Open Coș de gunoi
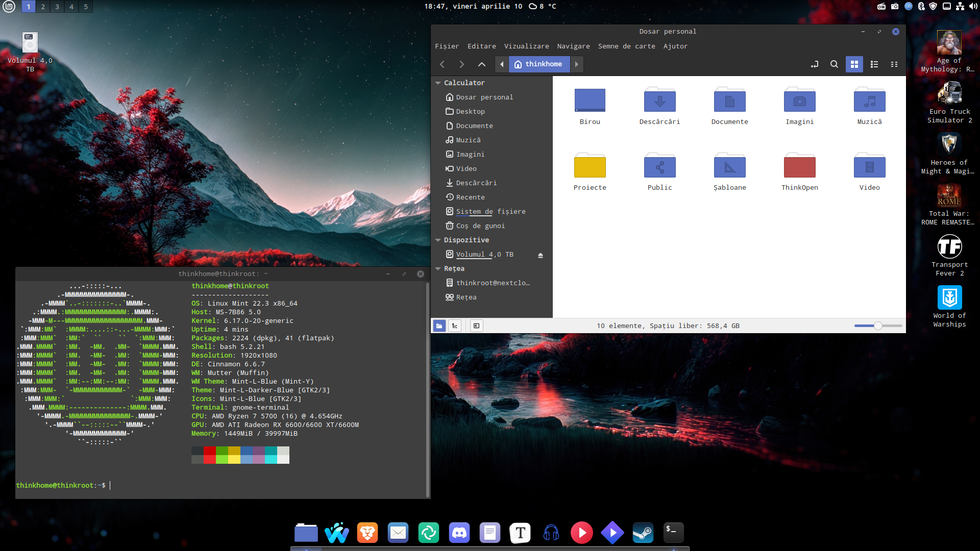The image size is (980, 551). click(x=480, y=225)
